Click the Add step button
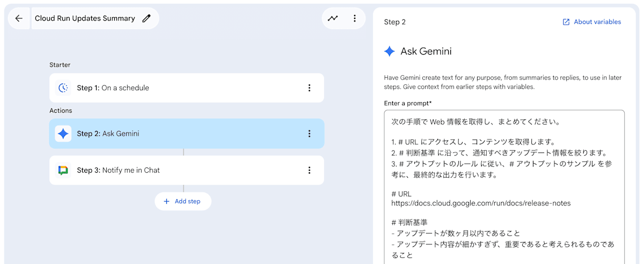 coord(182,201)
